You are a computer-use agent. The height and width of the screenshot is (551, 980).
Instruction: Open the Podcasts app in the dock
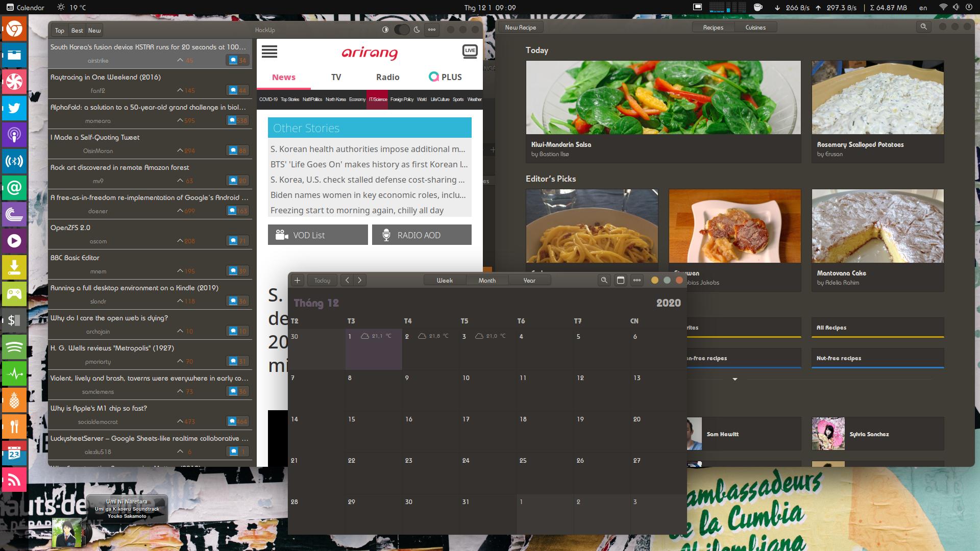(x=14, y=135)
